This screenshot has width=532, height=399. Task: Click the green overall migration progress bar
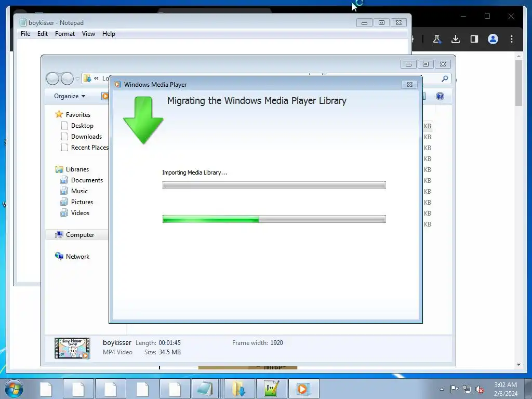274,219
